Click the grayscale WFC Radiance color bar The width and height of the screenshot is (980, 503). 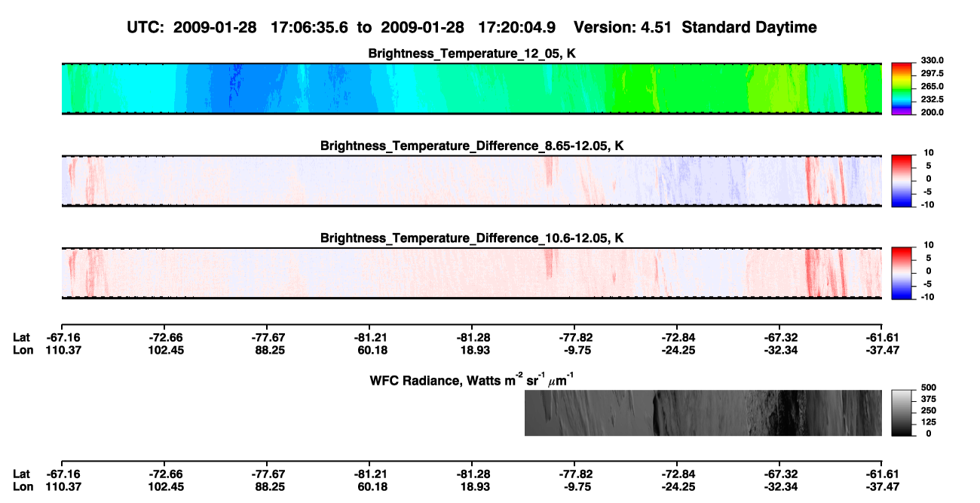[902, 413]
